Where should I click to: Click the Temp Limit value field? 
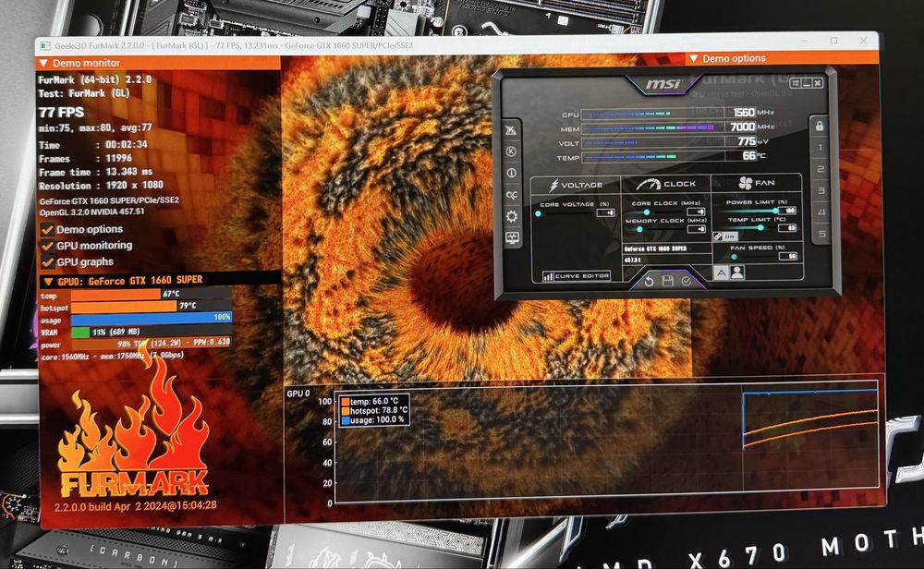[x=788, y=227]
